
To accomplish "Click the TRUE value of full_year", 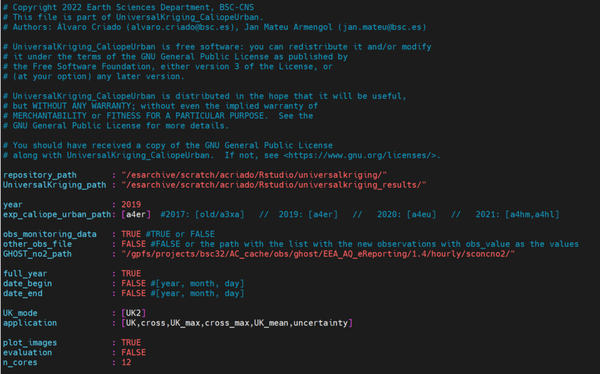I will (x=131, y=273).
